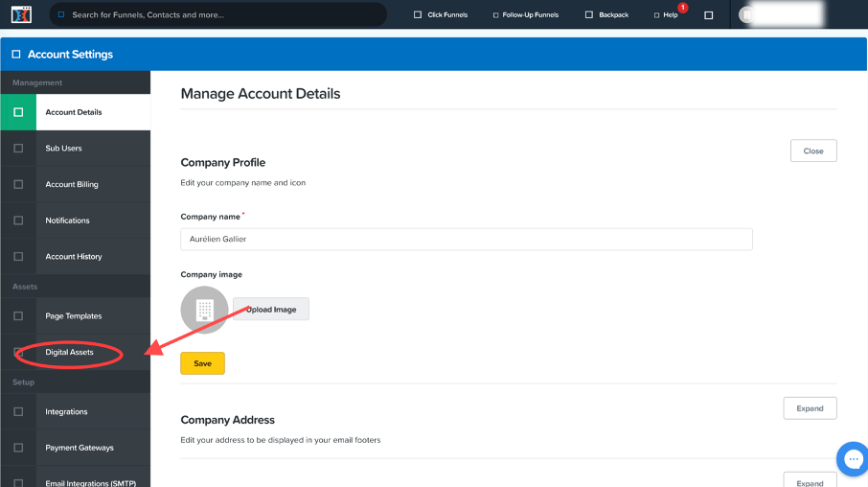Open Page Templates section
The width and height of the screenshot is (868, 487).
76,315
